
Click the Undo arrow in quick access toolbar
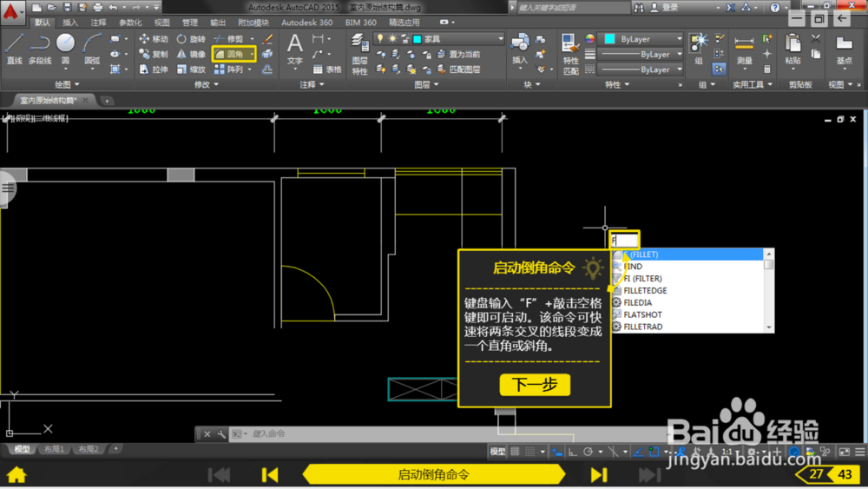pyautogui.click(x=113, y=7)
